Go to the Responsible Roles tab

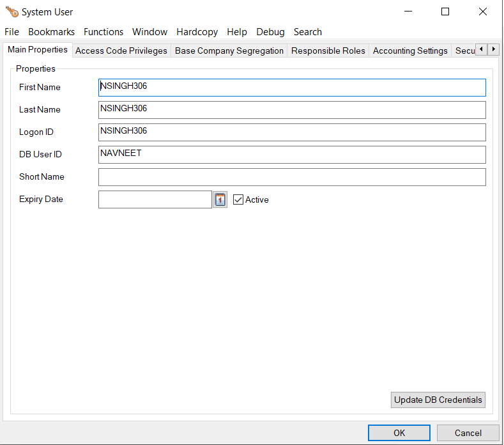[328, 51]
